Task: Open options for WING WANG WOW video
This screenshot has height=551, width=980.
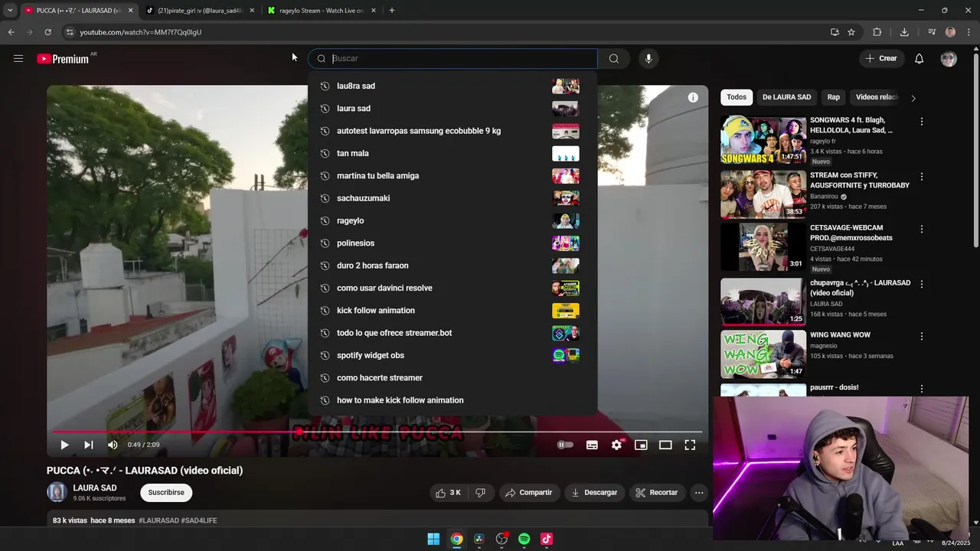Action: click(x=922, y=336)
